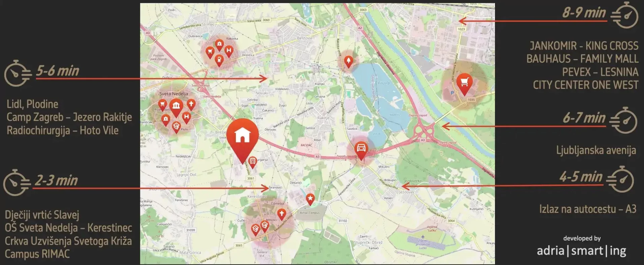Click the shopping cart pin near Rakovka
This screenshot has height=265, width=644.
coord(210,53)
